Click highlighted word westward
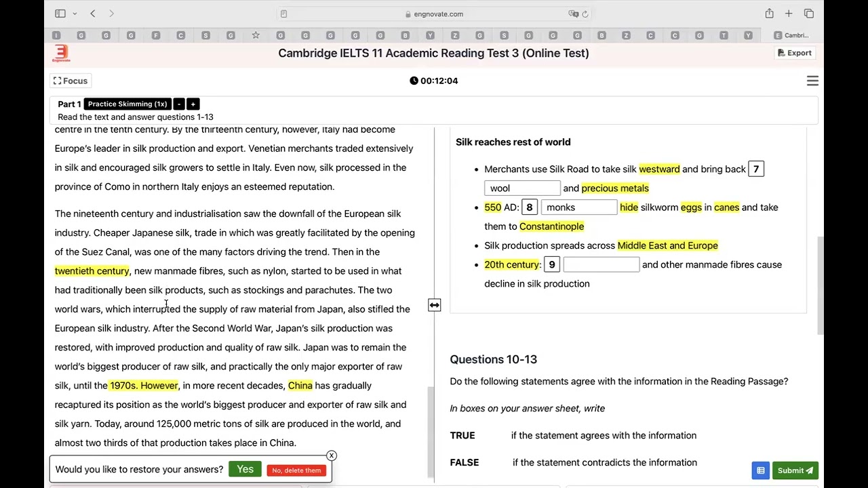 659,169
